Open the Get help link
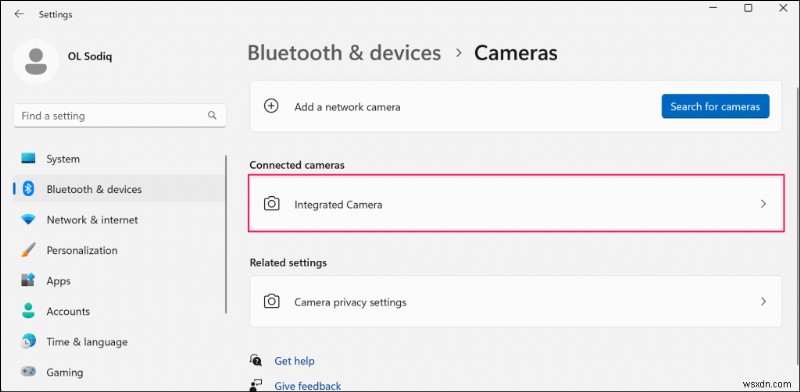This screenshot has width=800, height=392. (x=294, y=361)
